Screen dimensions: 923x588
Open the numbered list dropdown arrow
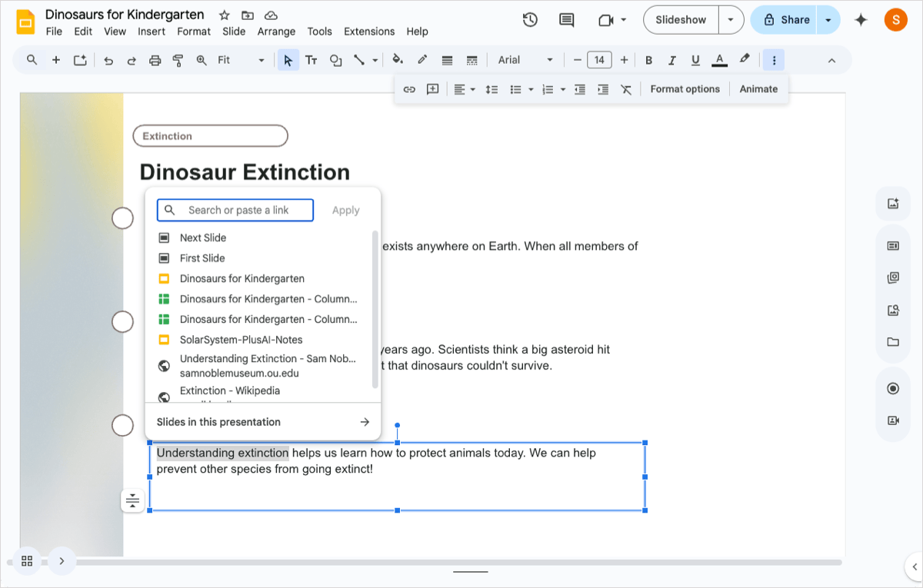[563, 89]
